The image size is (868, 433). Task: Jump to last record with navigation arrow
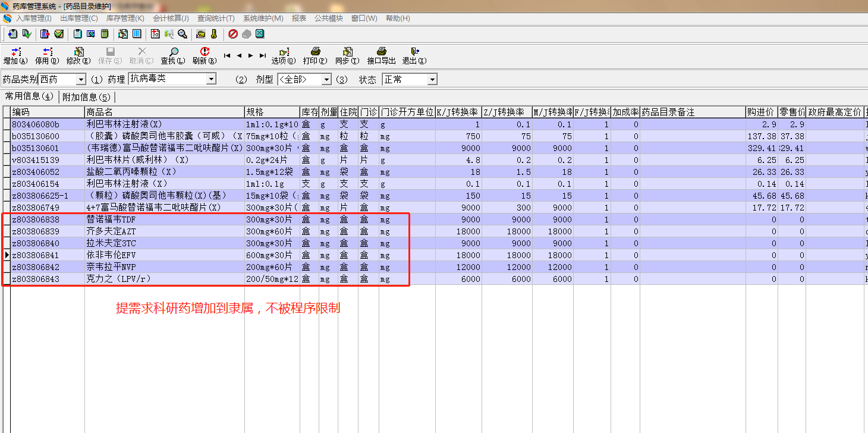(x=263, y=55)
